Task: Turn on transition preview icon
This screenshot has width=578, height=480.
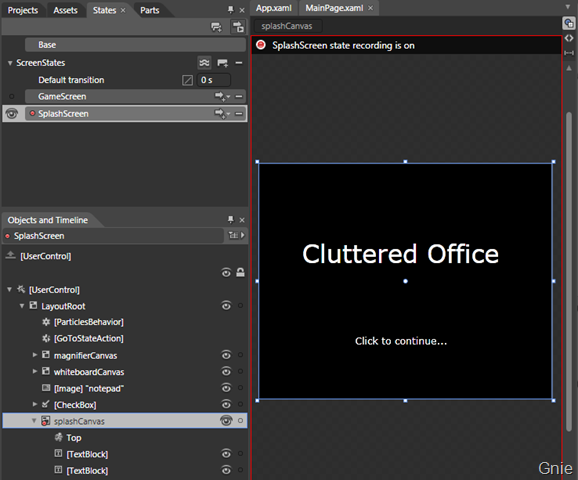Action: click(238, 27)
